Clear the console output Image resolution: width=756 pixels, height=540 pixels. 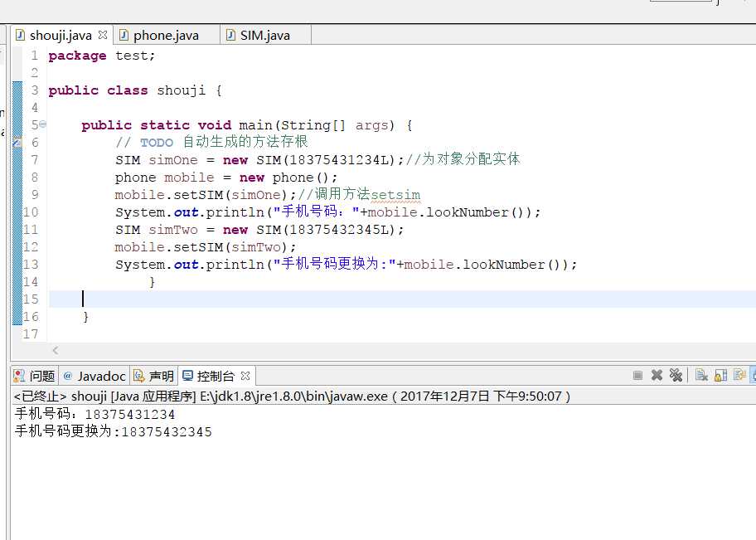(701, 376)
